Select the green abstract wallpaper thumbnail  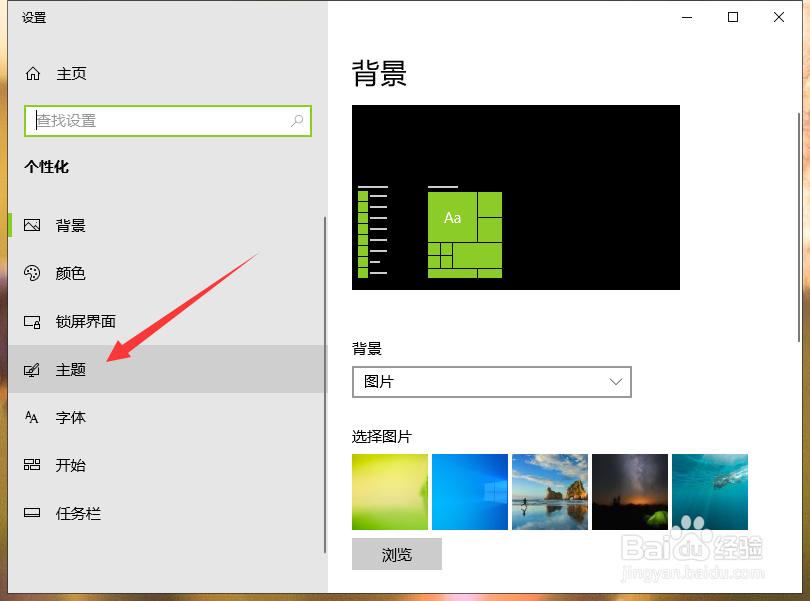point(390,492)
